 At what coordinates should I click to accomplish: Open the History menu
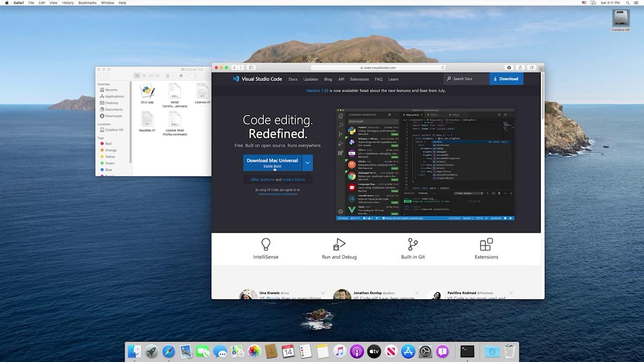click(x=67, y=3)
